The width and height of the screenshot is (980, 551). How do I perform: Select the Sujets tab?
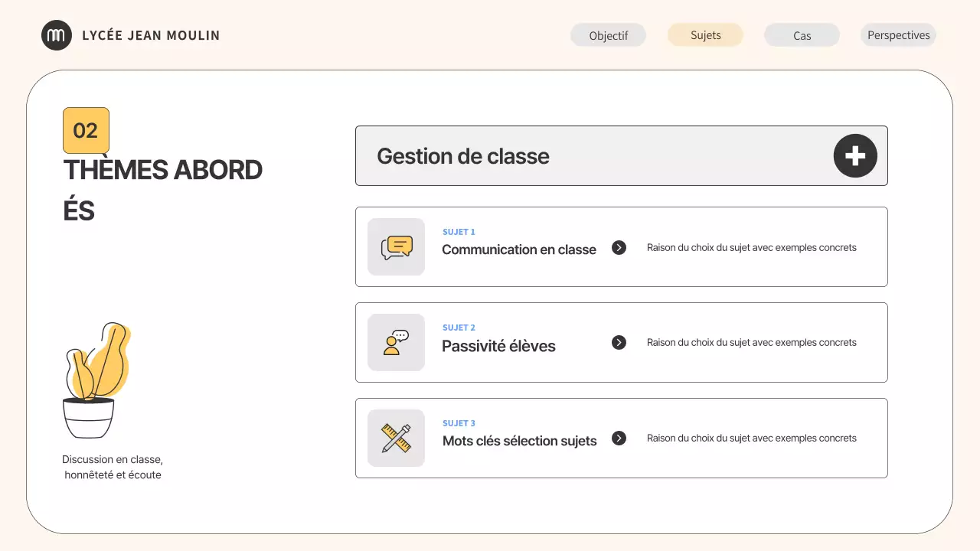click(x=705, y=35)
